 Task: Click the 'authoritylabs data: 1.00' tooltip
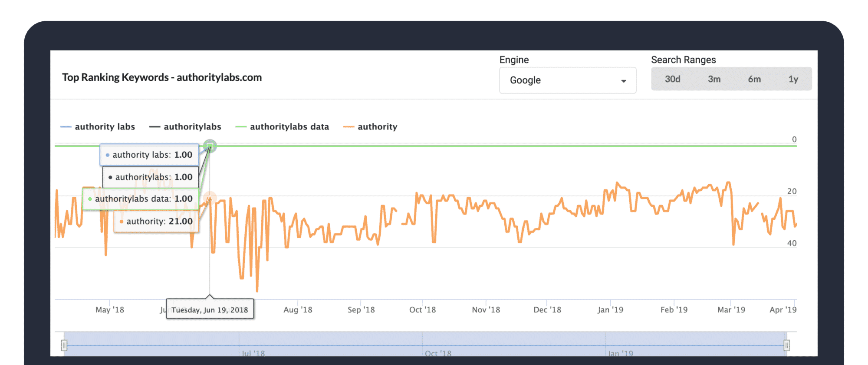[x=141, y=199]
